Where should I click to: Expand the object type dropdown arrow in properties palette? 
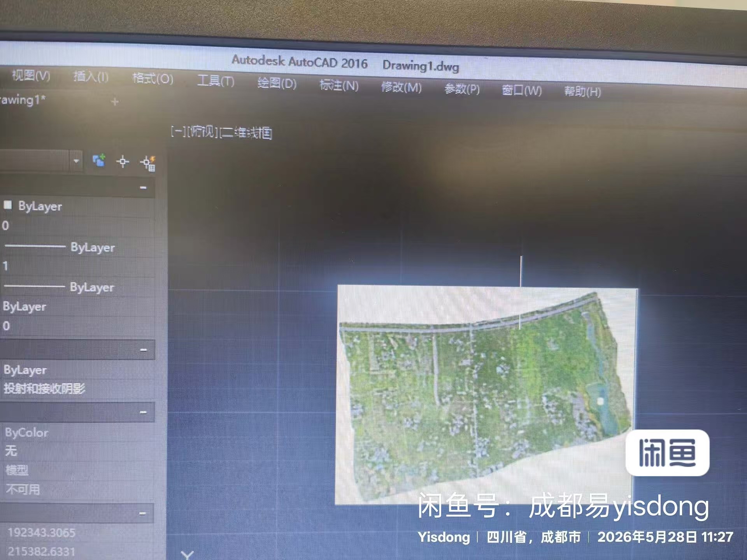[76, 161]
